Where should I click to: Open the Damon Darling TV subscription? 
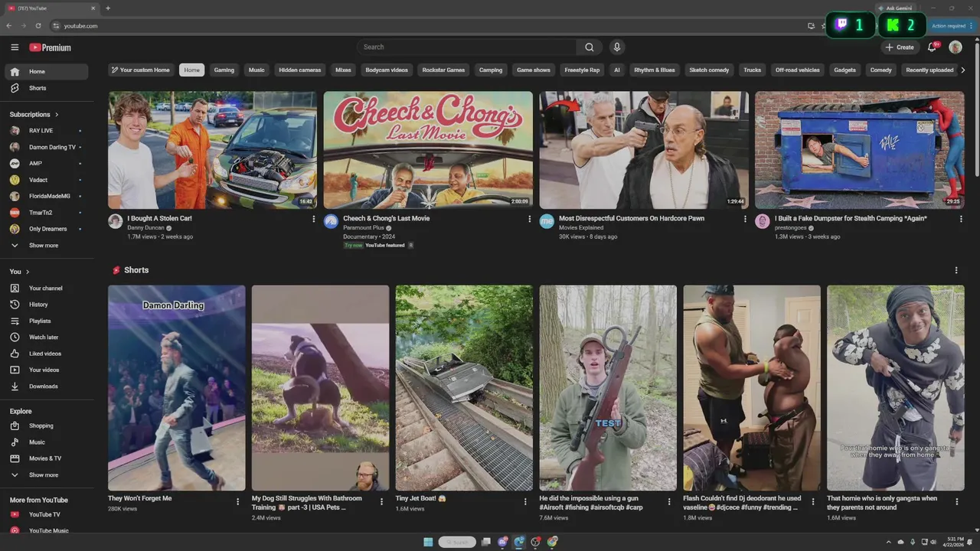47,147
